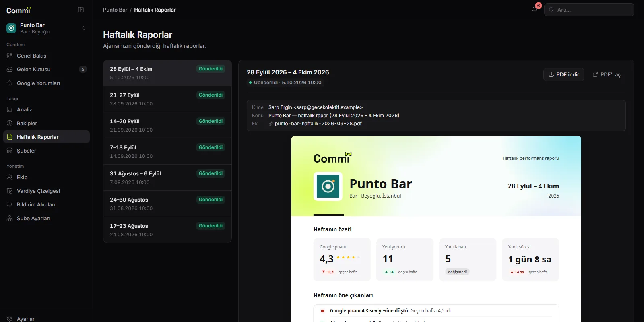The height and width of the screenshot is (322, 644).
Task: Open attachment punto-bar-haftalik-2026-09-28.pdf
Action: point(318,124)
